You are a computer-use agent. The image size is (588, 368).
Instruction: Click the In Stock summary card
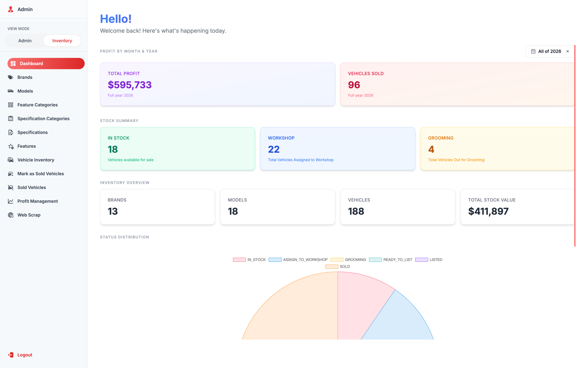[x=177, y=149]
